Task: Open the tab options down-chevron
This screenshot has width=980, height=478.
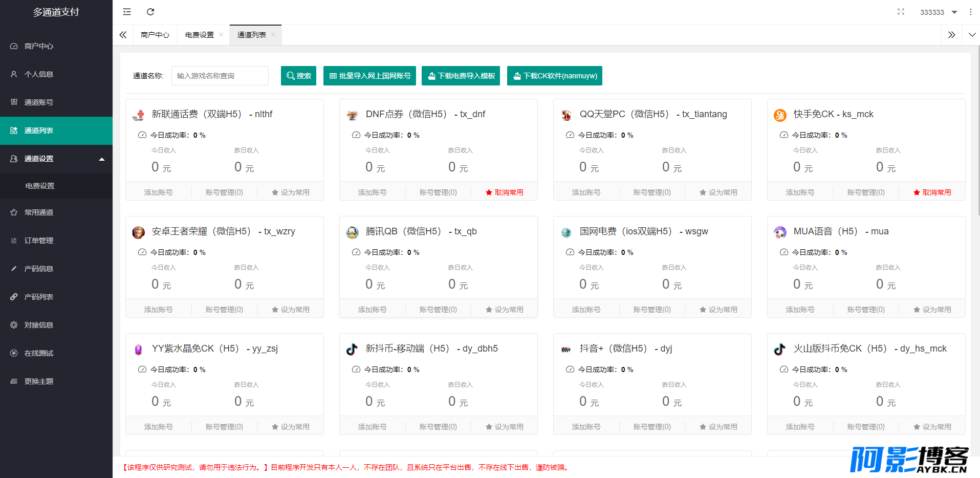Action: [x=972, y=35]
